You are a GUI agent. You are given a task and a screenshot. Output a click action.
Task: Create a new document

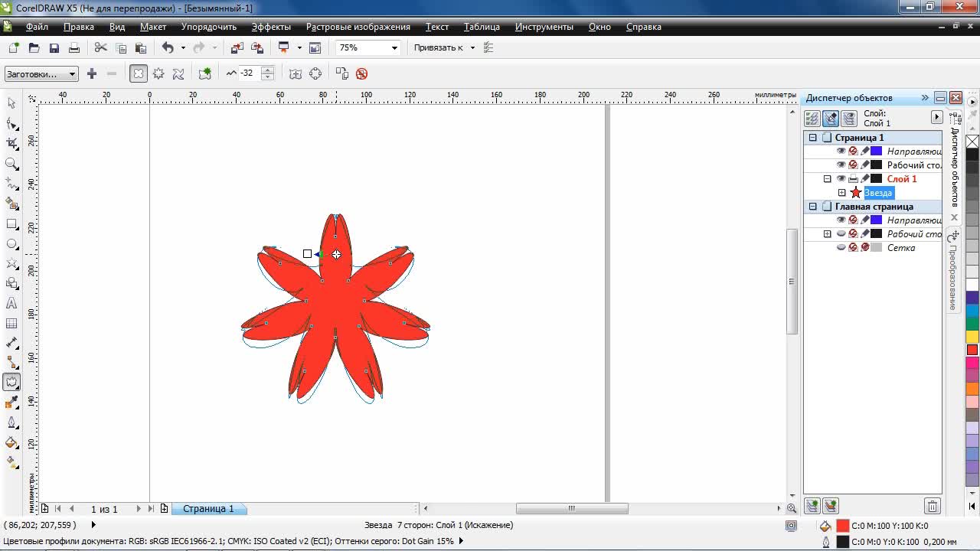tap(14, 47)
